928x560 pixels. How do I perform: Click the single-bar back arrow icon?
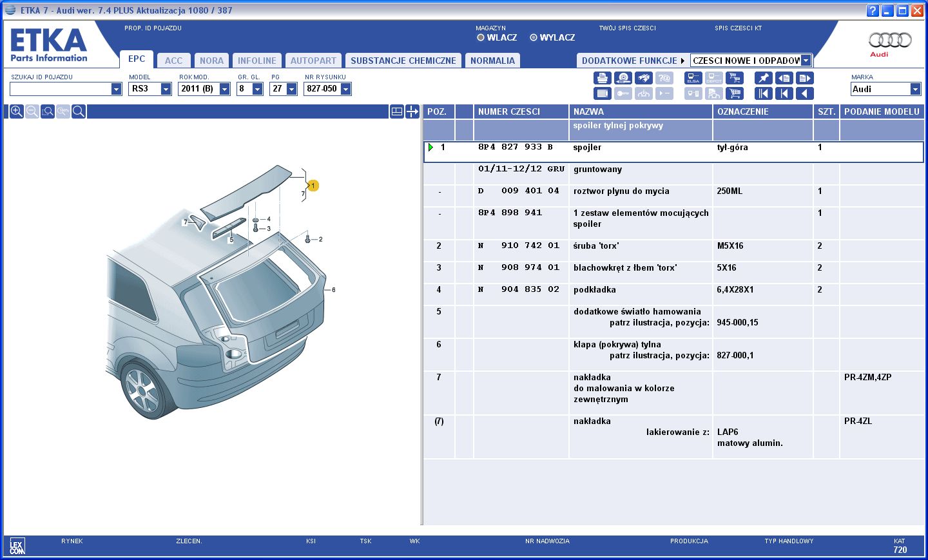(x=784, y=93)
